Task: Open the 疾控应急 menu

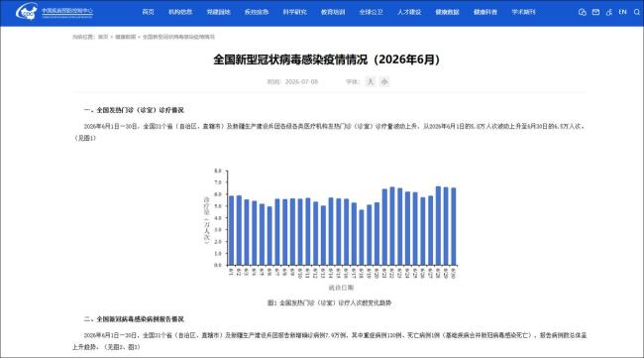Action: tap(257, 12)
